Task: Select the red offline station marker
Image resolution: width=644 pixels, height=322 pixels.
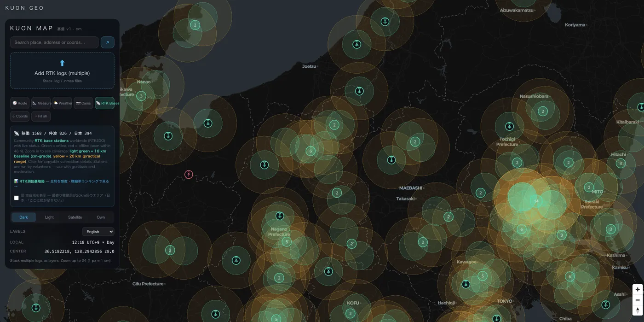Action: tap(189, 175)
